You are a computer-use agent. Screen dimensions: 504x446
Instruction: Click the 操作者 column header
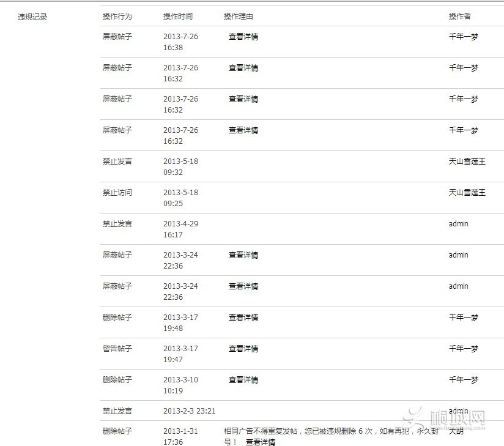[x=459, y=17]
